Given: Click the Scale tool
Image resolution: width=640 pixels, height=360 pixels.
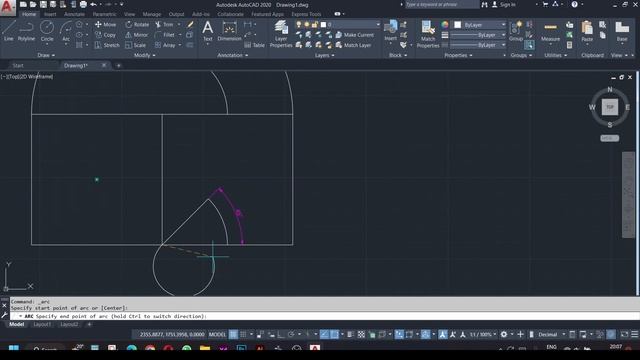Looking at the screenshot, I should [x=136, y=45].
